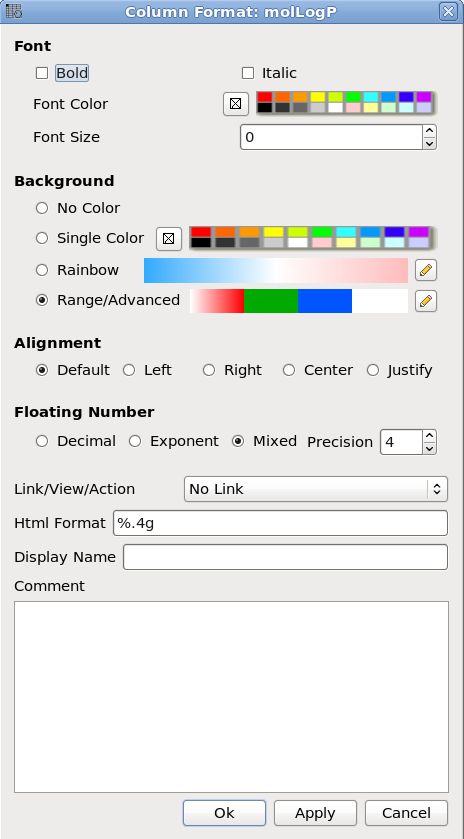
Task: Close the Column Format dialog
Action: 447,11
